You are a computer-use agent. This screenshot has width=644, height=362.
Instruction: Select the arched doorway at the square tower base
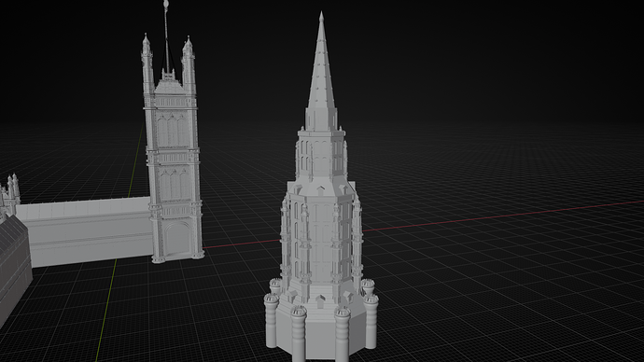[177, 239]
